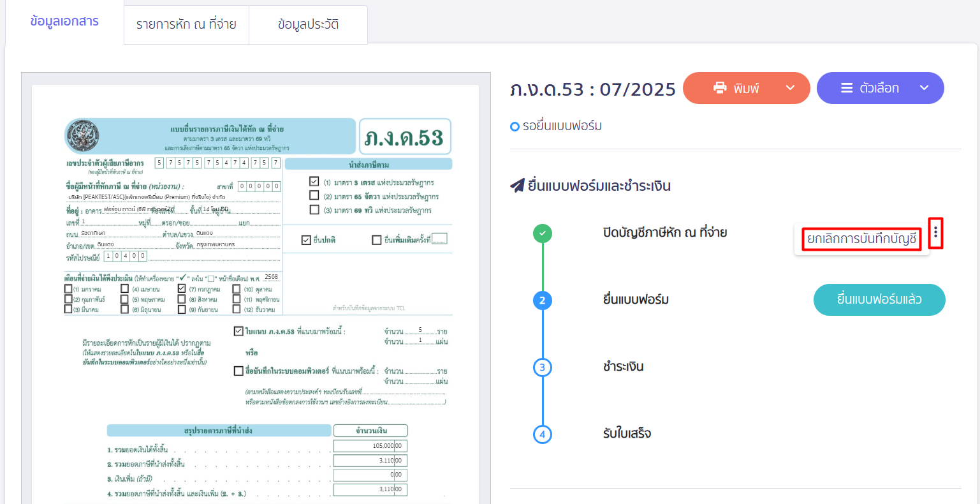The height and width of the screenshot is (504, 980).
Task: Click ปิดบัญชีภาษีหัก ณ ที่จ่าย step label
Action: [x=665, y=233]
